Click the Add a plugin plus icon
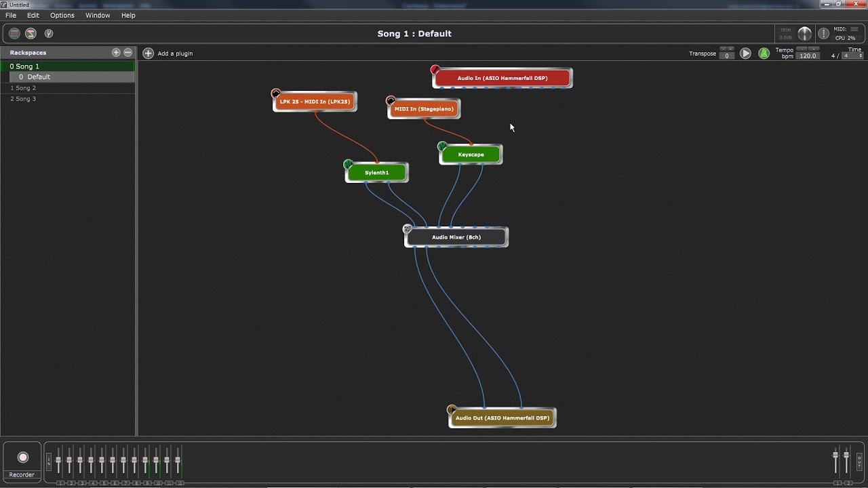 point(148,53)
